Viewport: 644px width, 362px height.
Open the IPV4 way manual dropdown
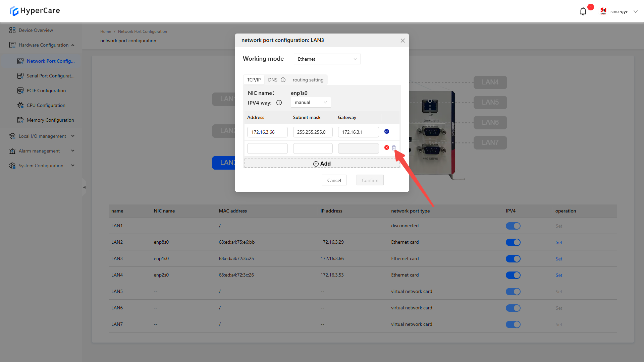point(311,103)
